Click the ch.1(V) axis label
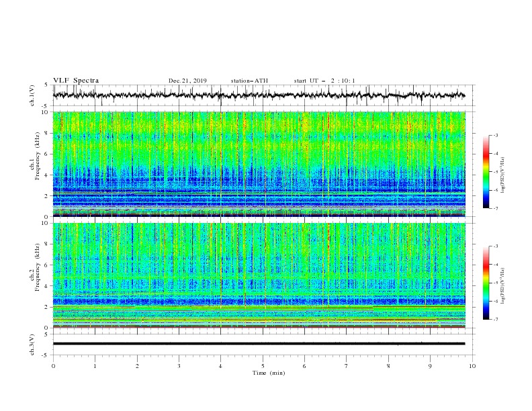 (32, 95)
